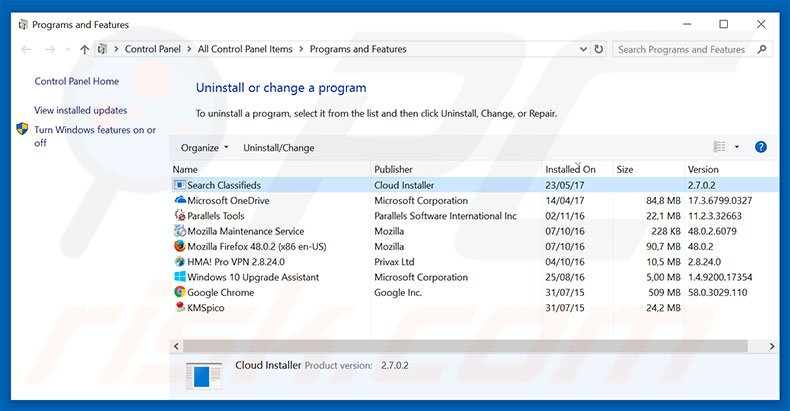Screen dimensions: 790x411
Task: Select the Microsoft OneDrive entry
Action: click(x=228, y=200)
